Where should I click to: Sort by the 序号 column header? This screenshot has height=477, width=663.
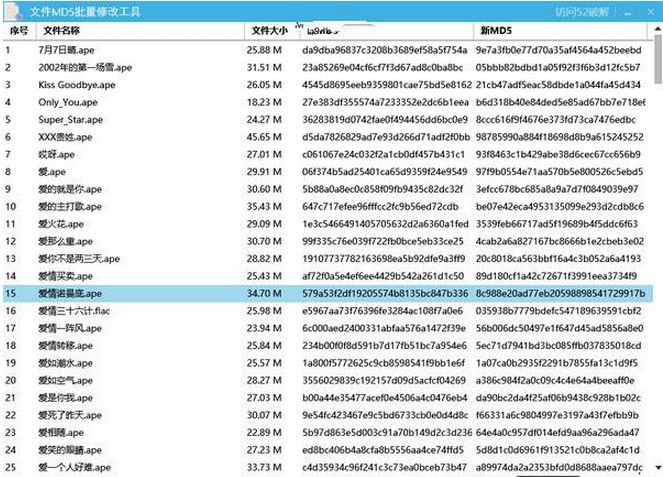tap(19, 30)
